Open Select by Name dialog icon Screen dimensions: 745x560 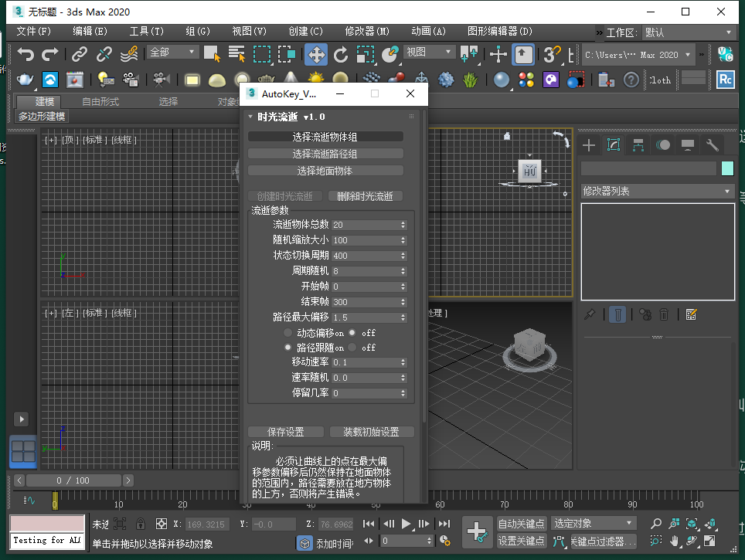coord(236,54)
